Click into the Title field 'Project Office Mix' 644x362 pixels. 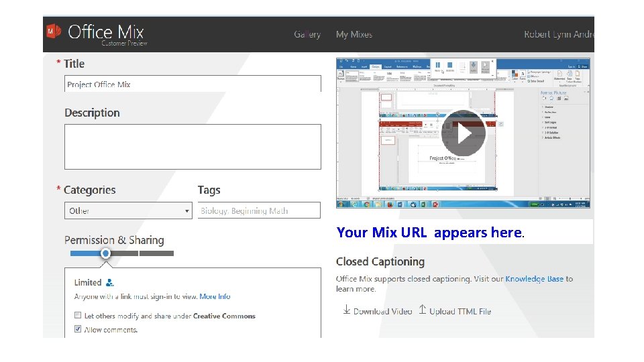point(193,84)
